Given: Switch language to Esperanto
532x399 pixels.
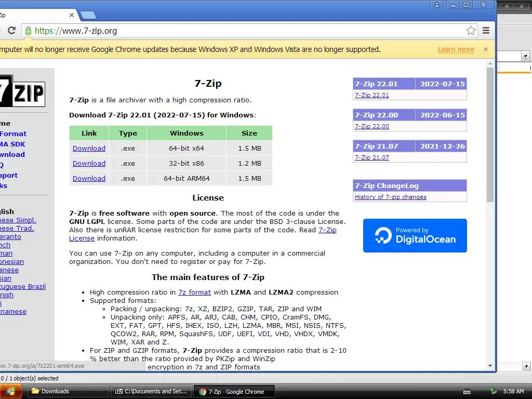Looking at the screenshot, I should tap(10, 236).
